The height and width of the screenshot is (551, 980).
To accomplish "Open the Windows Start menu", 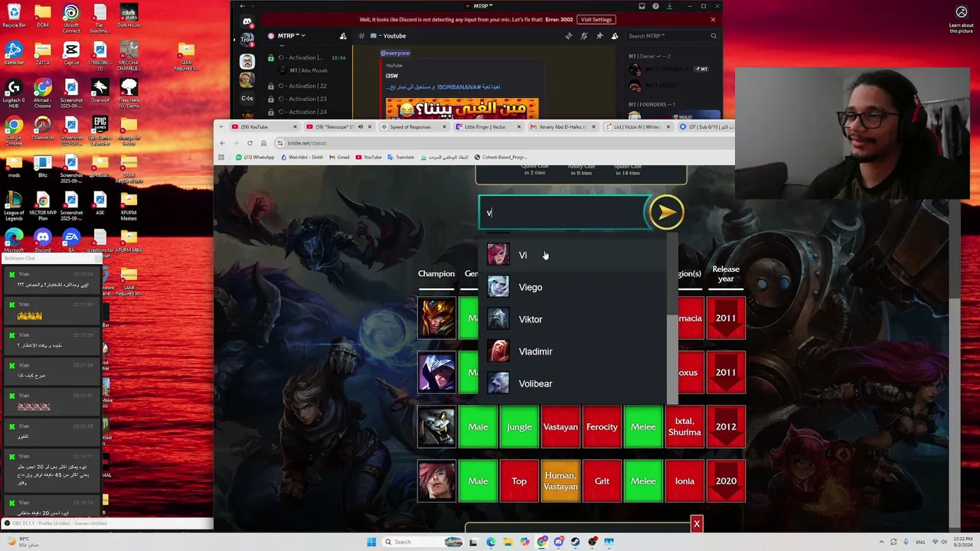I will click(371, 542).
